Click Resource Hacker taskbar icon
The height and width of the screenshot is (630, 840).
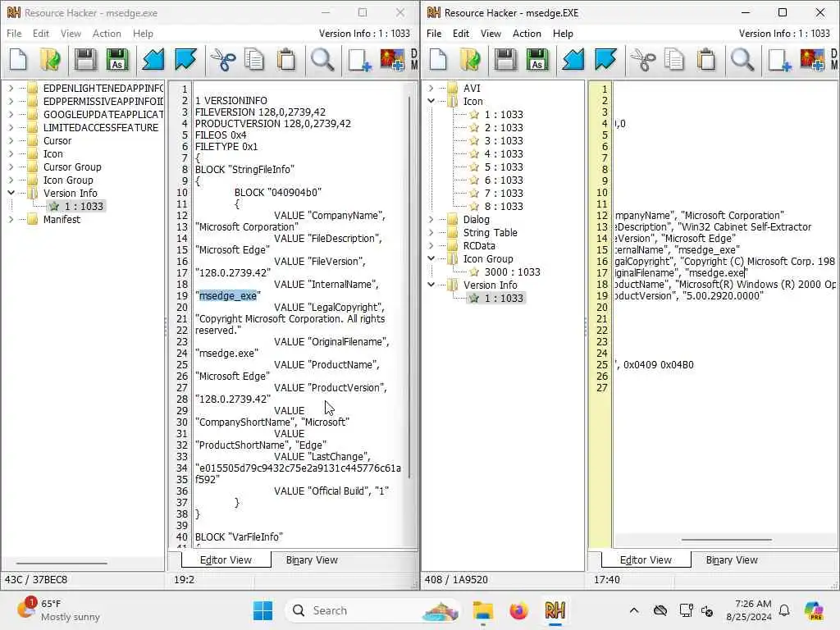tap(555, 610)
